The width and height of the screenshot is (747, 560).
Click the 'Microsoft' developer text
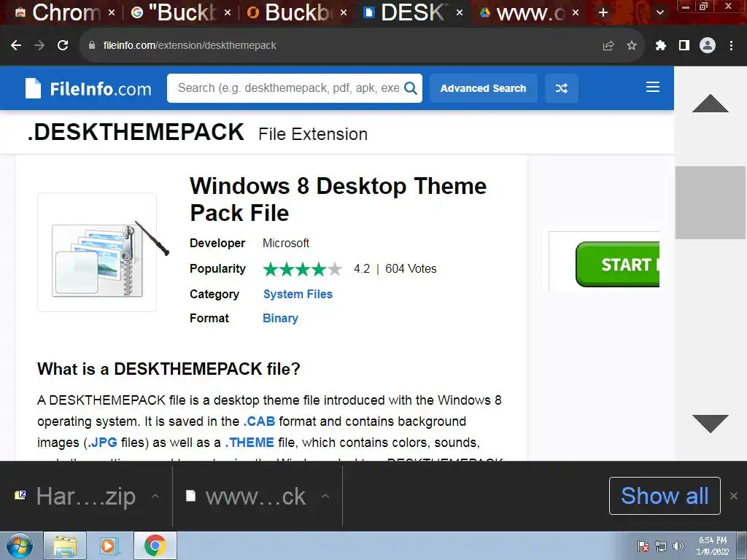286,244
